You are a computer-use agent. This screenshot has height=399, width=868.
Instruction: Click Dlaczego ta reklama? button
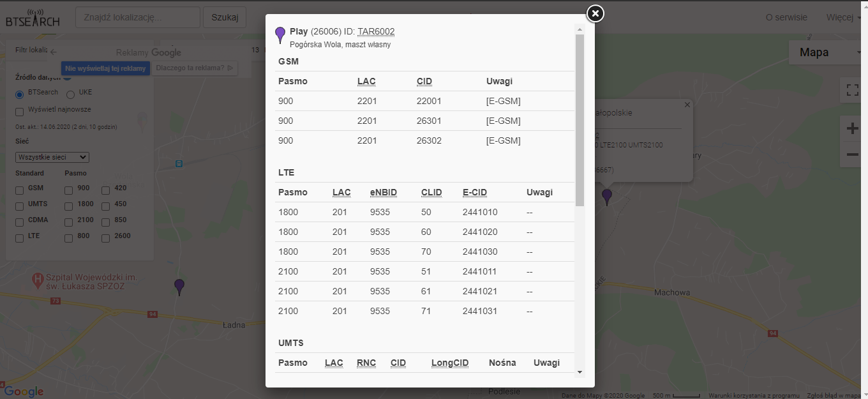click(194, 68)
